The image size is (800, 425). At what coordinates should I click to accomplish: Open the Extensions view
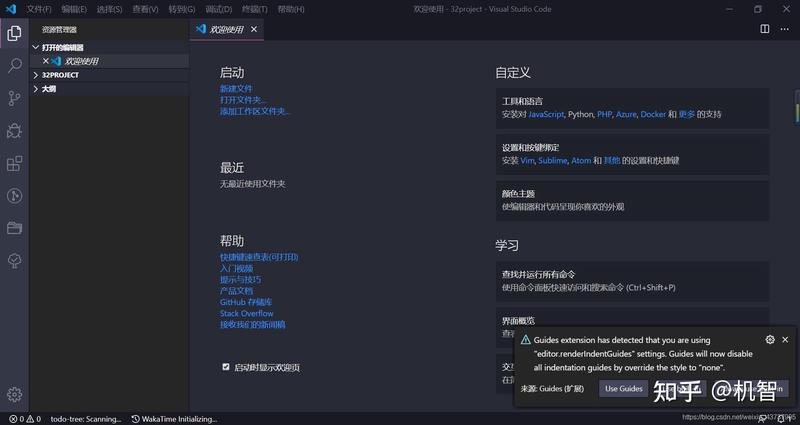pyautogui.click(x=14, y=163)
